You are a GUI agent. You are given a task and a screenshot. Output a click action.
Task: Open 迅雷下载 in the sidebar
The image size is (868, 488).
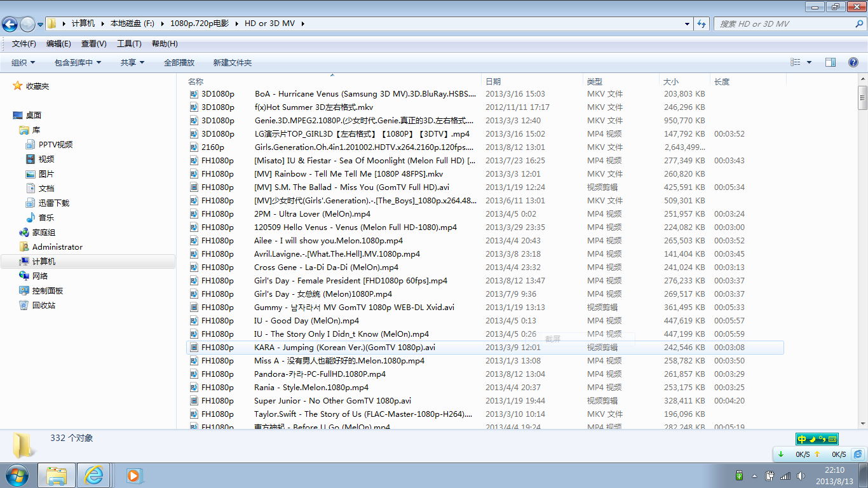(x=48, y=203)
